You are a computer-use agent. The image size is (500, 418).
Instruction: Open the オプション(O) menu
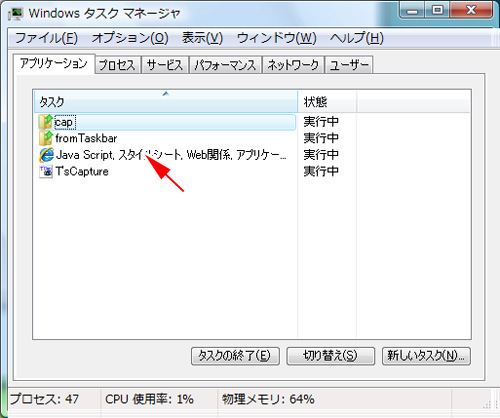(130, 38)
